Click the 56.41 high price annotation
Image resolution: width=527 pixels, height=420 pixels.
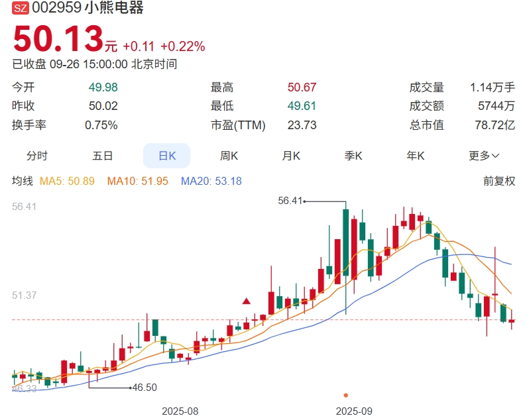pos(290,201)
